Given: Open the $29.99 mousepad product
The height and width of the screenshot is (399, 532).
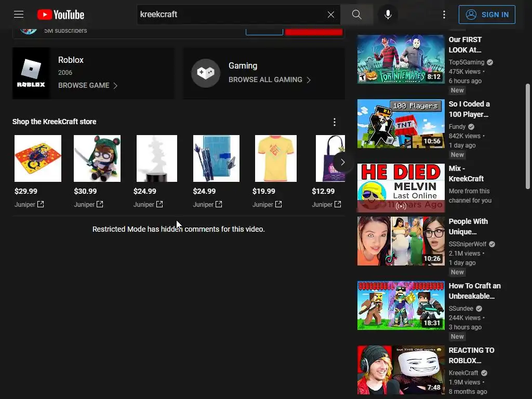Looking at the screenshot, I should (x=38, y=158).
